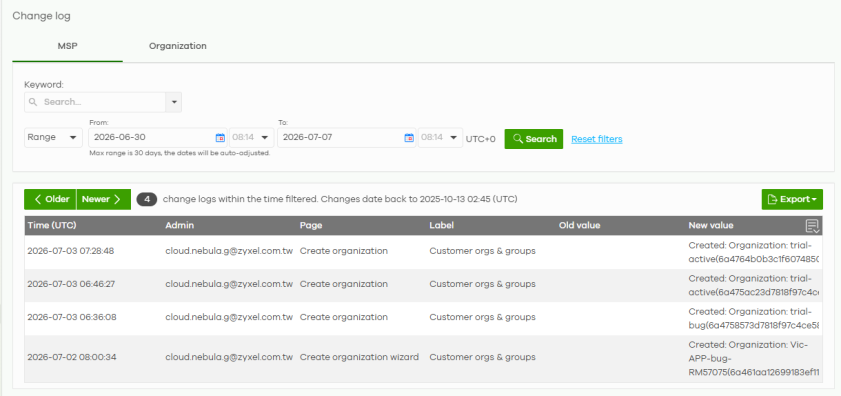The width and height of the screenshot is (841, 396).
Task: Click the Reset filters link
Action: (596, 139)
